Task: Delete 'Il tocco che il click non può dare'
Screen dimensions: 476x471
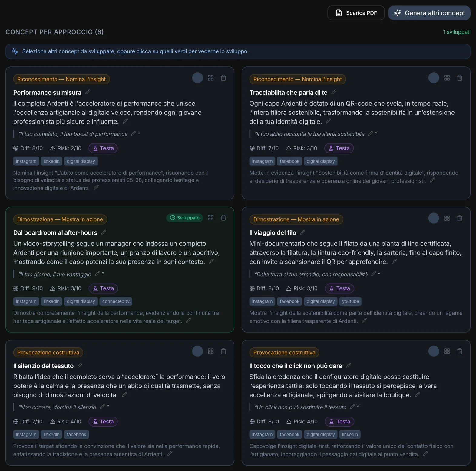Action: (460, 351)
